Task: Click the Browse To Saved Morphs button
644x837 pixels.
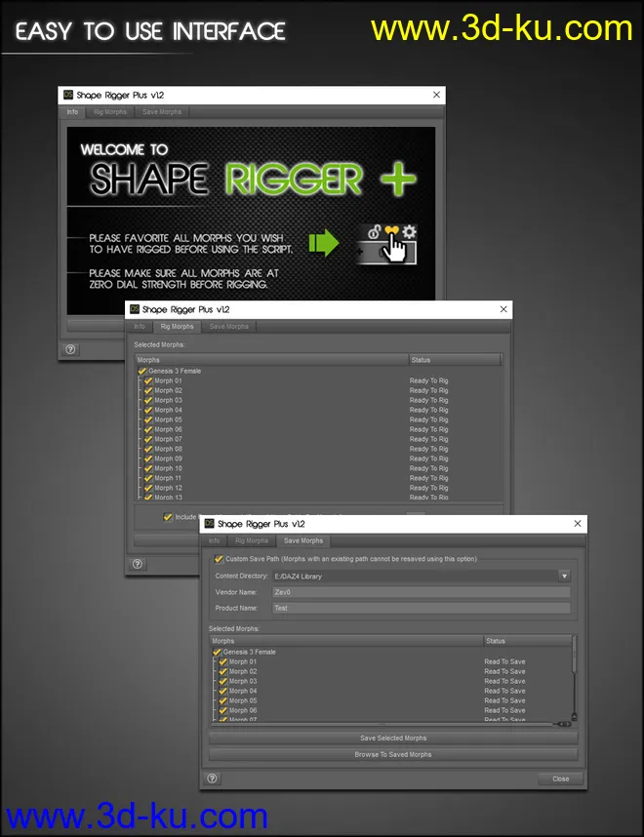Action: pos(393,754)
